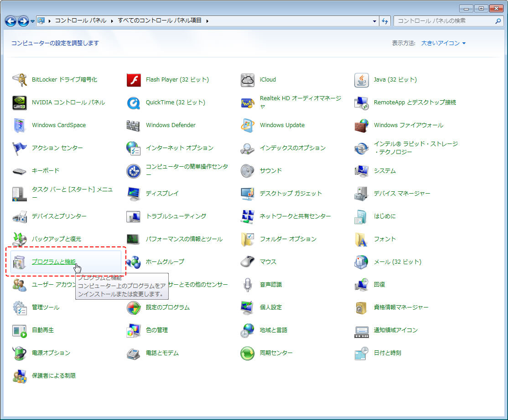The width and height of the screenshot is (508, 420).
Task: Open the Windows ファイアウォール icon
Action: (362, 126)
